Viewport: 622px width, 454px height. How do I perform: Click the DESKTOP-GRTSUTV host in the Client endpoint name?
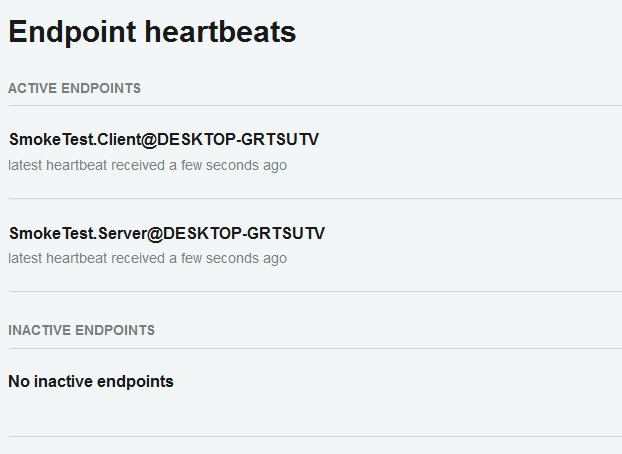[238, 139]
